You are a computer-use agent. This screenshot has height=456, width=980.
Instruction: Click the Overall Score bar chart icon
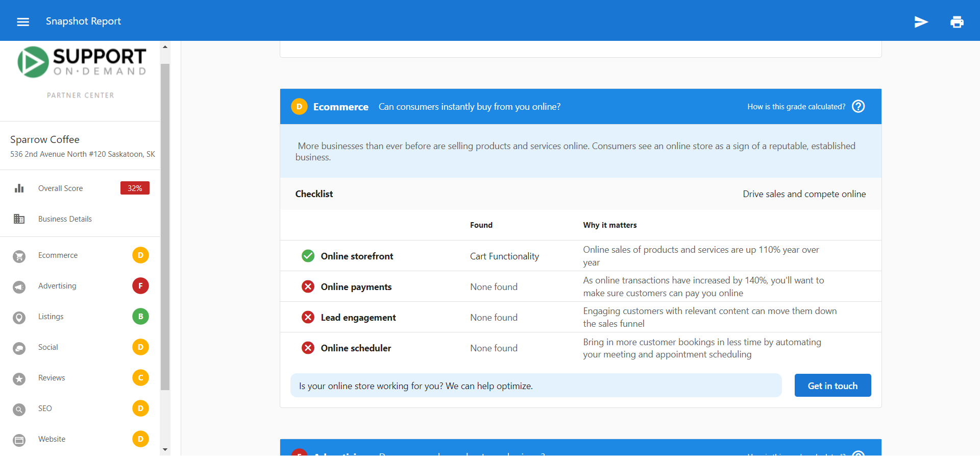click(x=19, y=188)
